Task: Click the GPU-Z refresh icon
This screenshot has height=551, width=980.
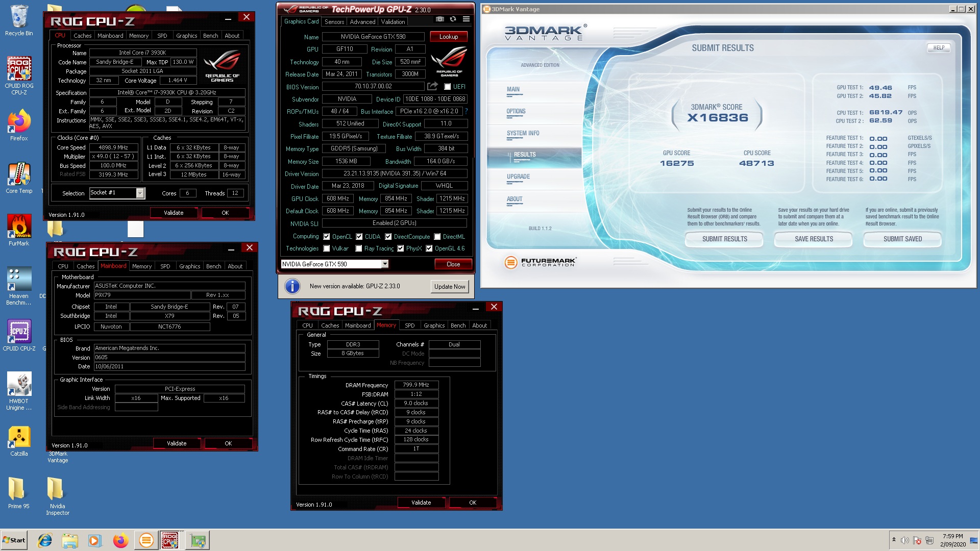Action: [453, 19]
